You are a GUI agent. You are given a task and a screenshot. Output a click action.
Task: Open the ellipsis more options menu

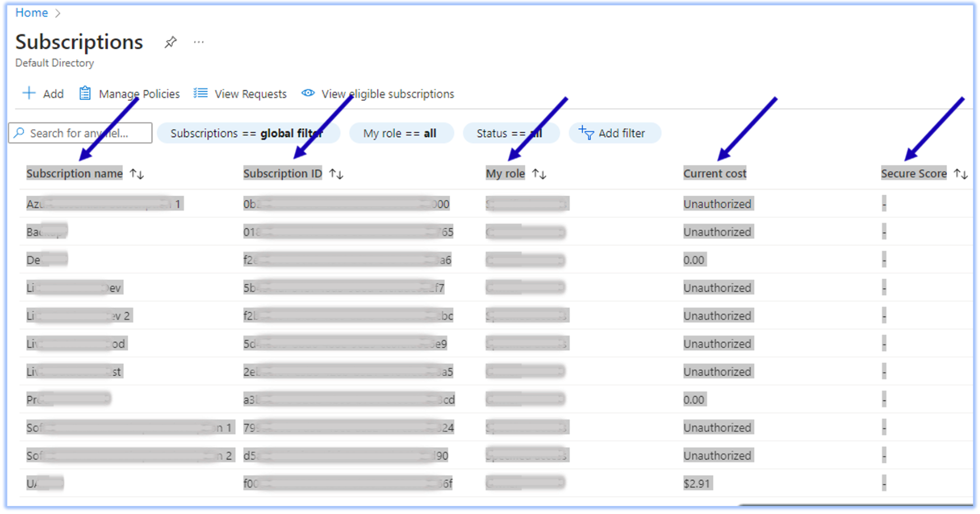(198, 43)
